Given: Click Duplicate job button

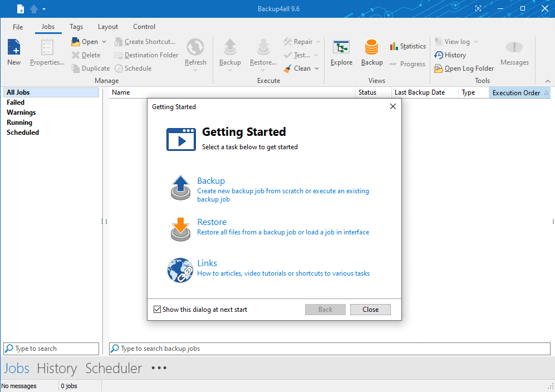Looking at the screenshot, I should (x=91, y=68).
